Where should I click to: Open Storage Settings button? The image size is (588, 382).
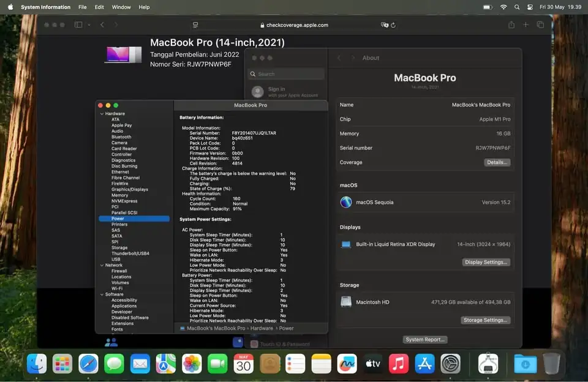click(x=485, y=320)
